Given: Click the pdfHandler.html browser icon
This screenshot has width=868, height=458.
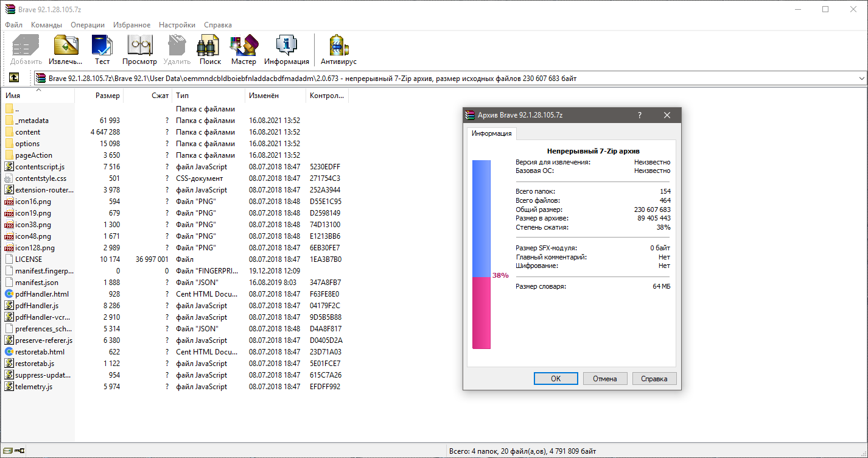Looking at the screenshot, I should tap(9, 294).
